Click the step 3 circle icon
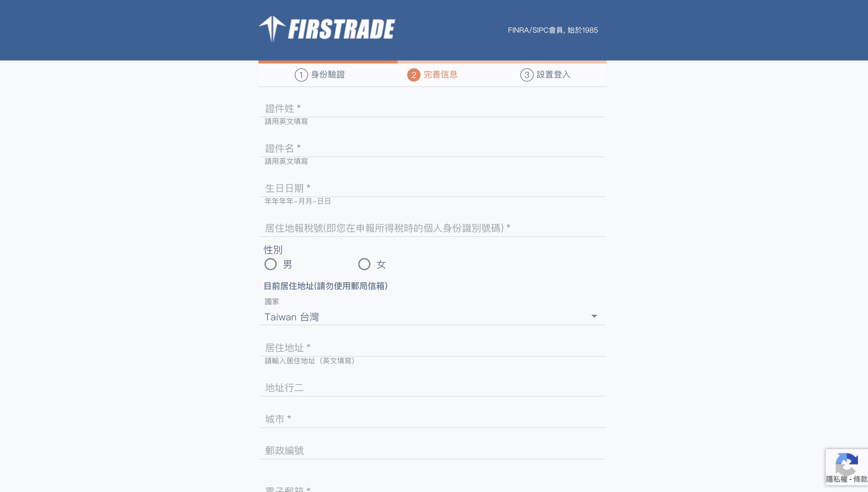This screenshot has width=868, height=492. click(527, 75)
